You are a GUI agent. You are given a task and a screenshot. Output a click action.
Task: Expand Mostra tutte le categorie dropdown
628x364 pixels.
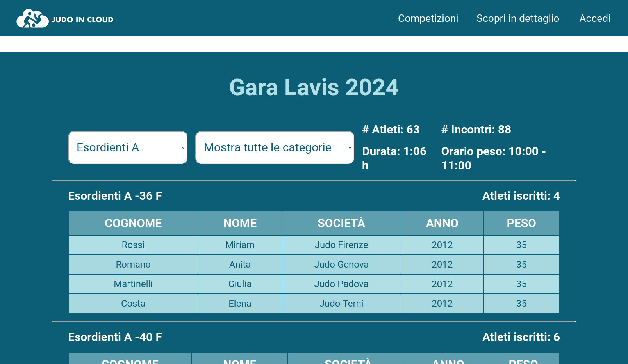pos(275,147)
